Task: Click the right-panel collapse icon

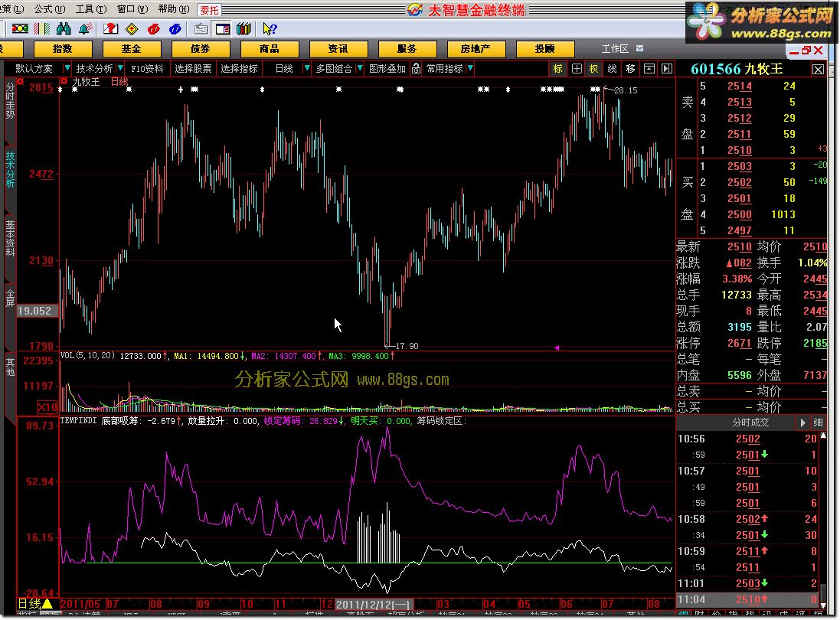Action: point(667,69)
